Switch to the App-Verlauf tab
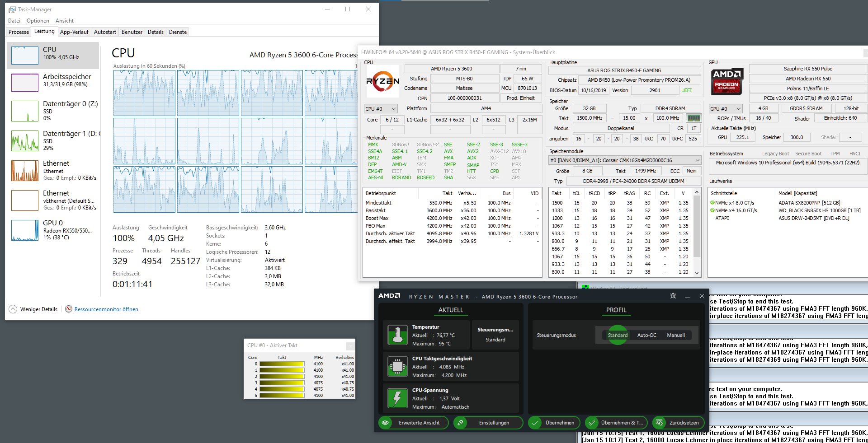 pyautogui.click(x=74, y=32)
